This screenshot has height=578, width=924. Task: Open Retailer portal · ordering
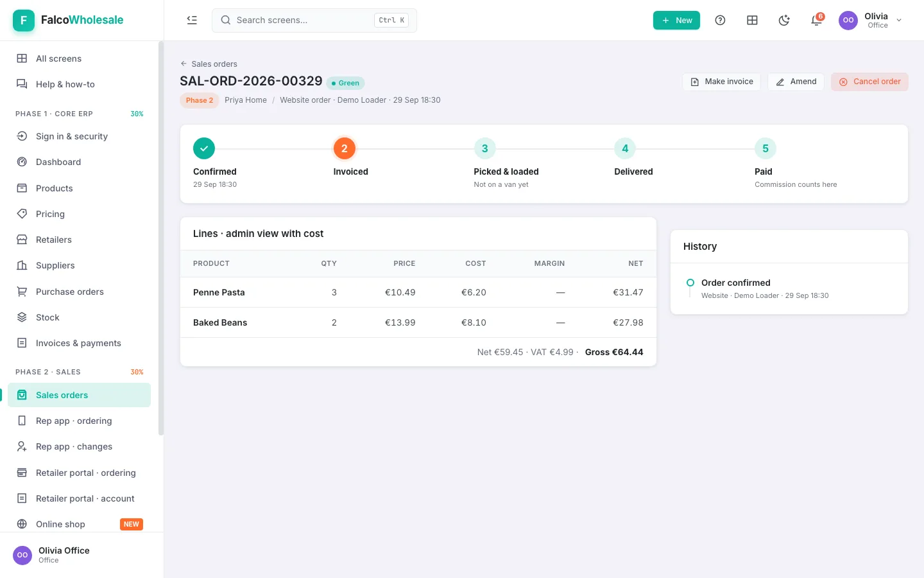80,473
